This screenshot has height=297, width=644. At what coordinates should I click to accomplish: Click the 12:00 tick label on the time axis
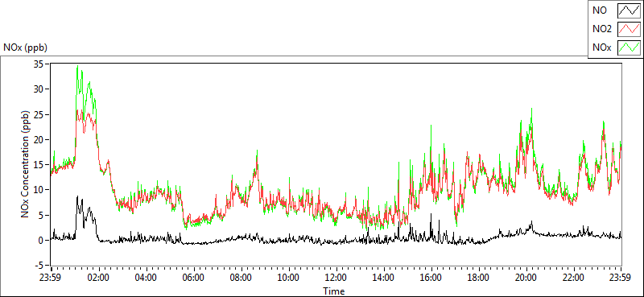coord(336,278)
